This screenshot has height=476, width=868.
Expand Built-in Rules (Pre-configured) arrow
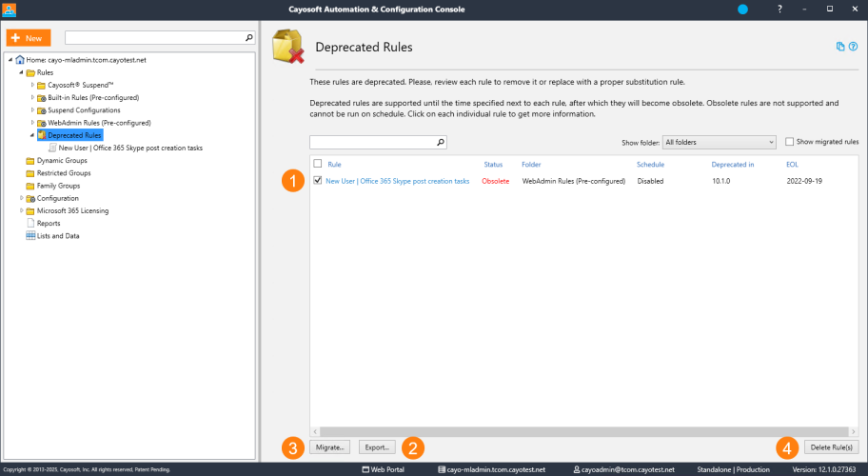32,97
